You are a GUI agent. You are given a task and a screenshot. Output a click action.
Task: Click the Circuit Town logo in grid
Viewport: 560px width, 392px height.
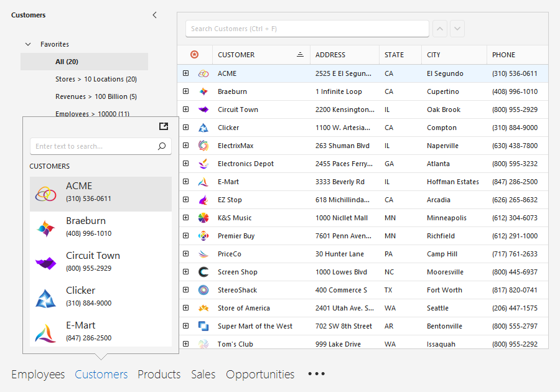click(x=203, y=110)
